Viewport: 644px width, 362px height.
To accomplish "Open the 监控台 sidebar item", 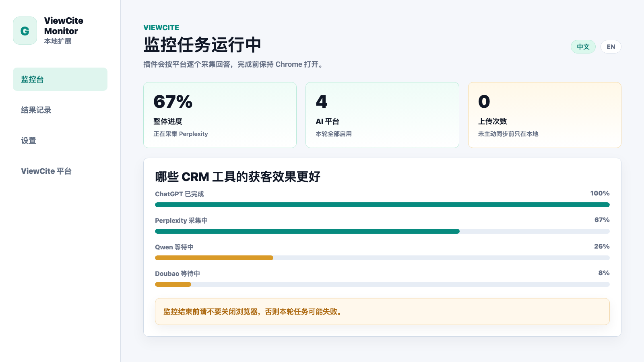I will [60, 79].
